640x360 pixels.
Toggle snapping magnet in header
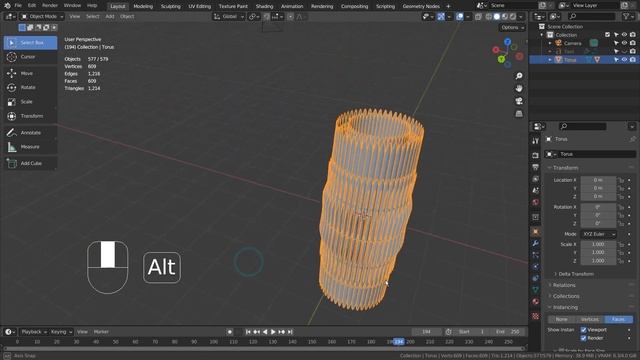click(267, 17)
